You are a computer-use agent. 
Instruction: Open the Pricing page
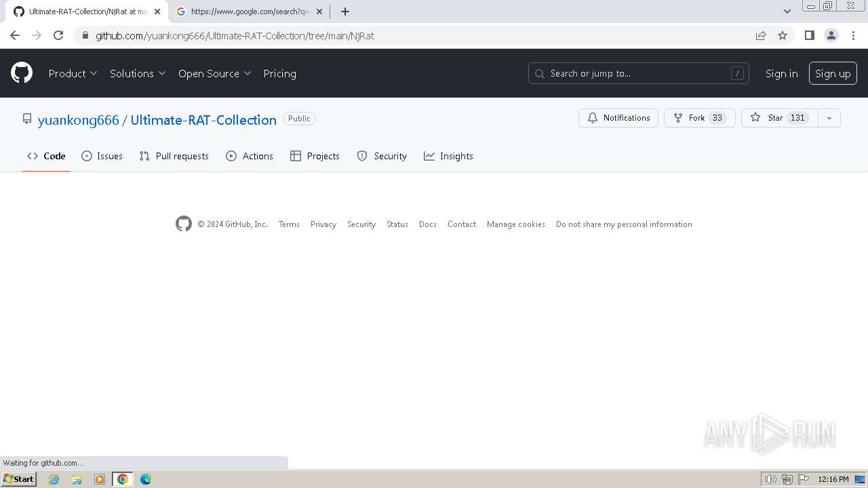(x=279, y=73)
